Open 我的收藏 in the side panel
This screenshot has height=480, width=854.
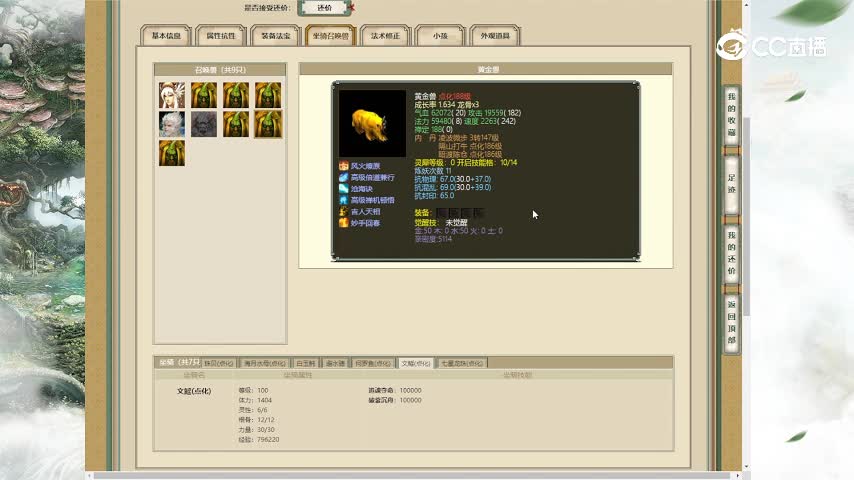(x=731, y=115)
